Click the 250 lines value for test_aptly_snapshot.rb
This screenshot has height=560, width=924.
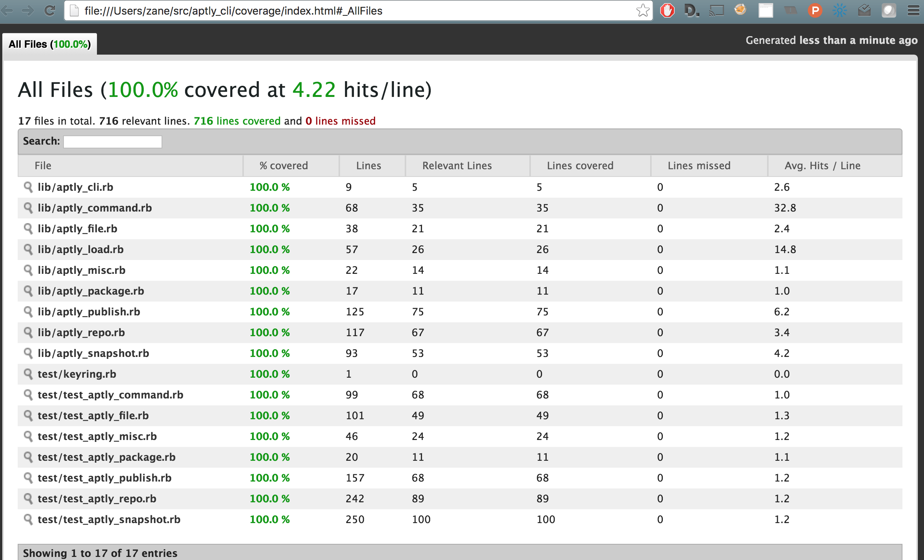coord(355,520)
